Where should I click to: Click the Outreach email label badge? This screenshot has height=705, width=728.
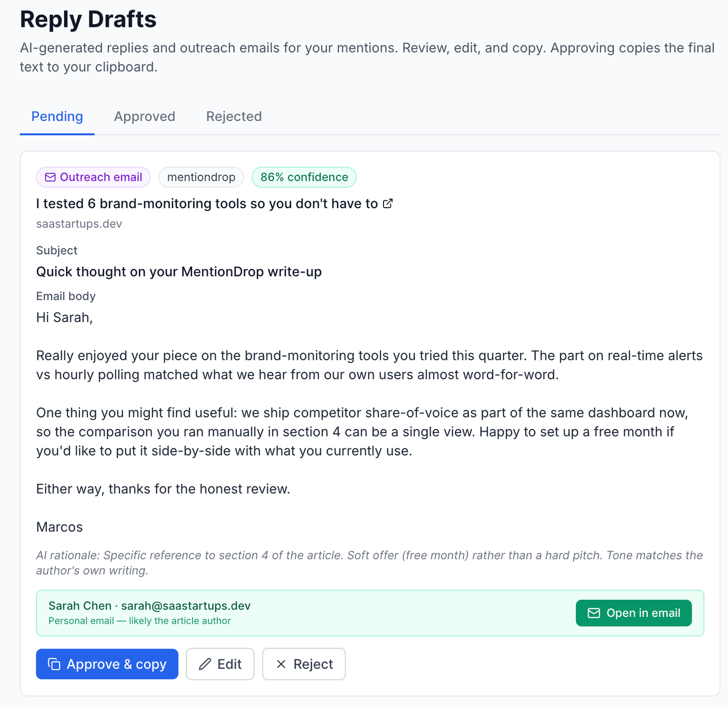93,177
